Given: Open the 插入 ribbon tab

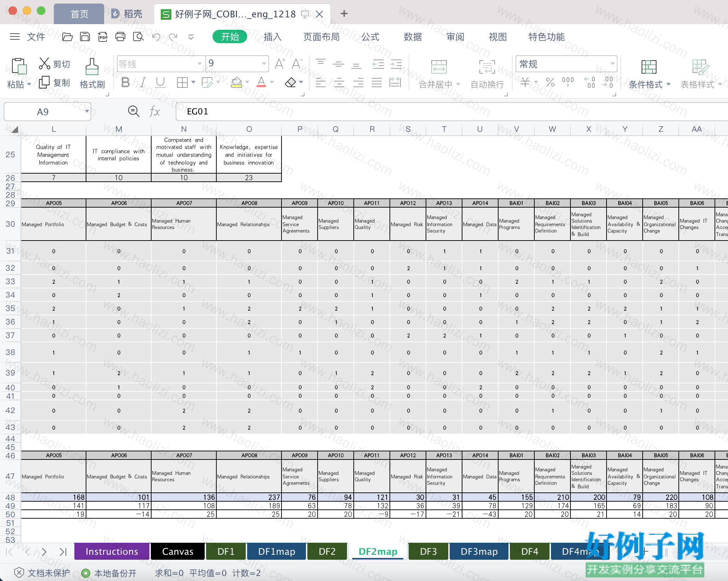Looking at the screenshot, I should coord(272,37).
